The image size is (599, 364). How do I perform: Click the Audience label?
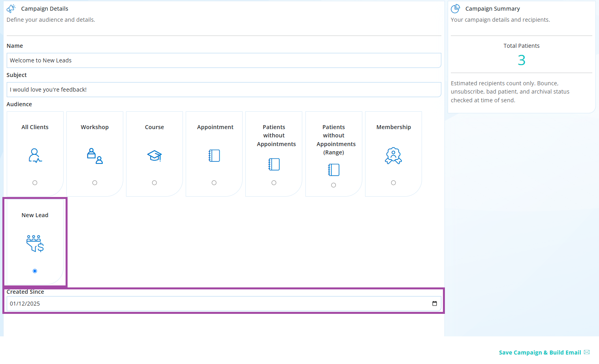click(19, 104)
